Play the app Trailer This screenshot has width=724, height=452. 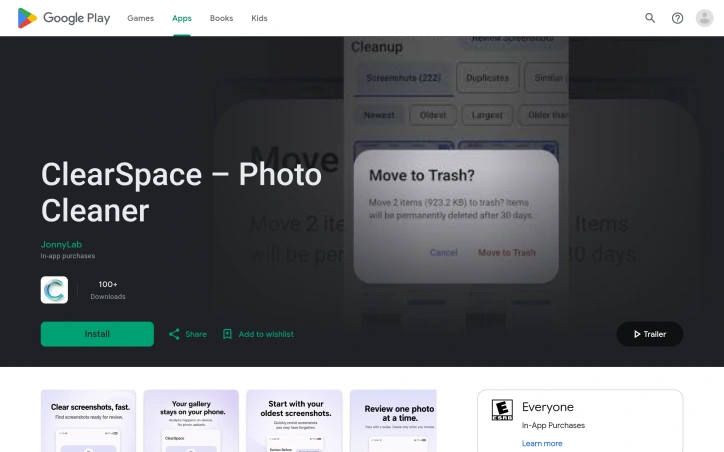650,334
